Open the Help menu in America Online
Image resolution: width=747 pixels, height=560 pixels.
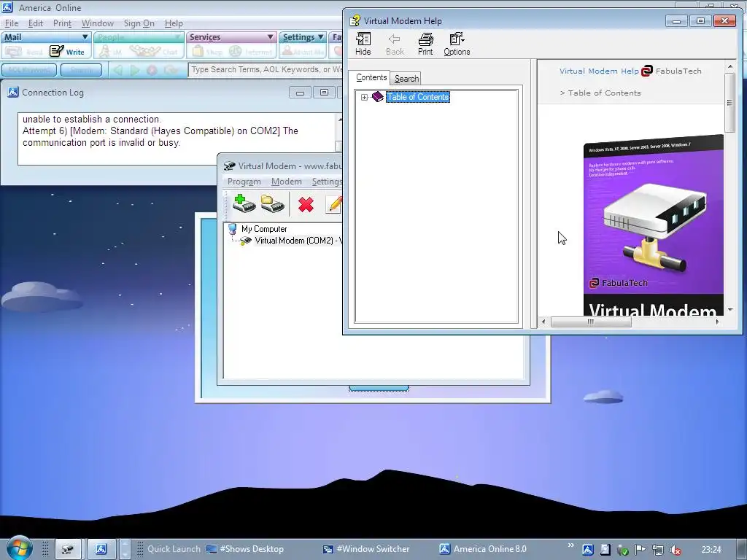click(174, 23)
